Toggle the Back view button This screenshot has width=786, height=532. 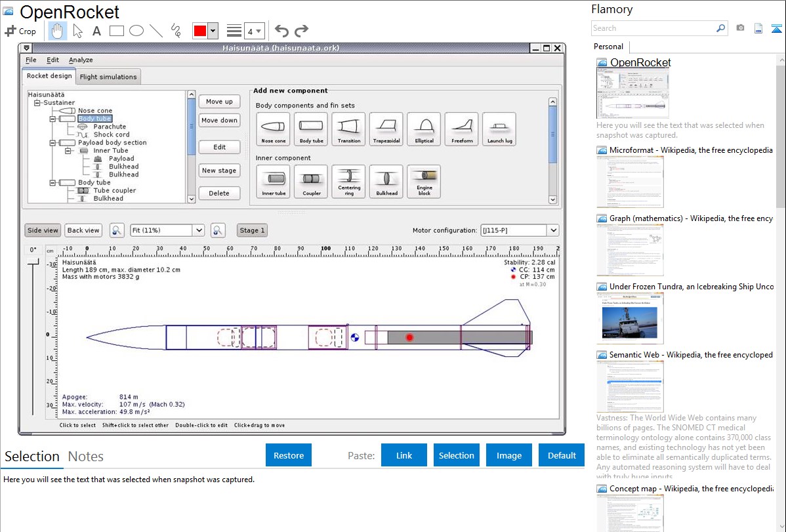(x=83, y=230)
